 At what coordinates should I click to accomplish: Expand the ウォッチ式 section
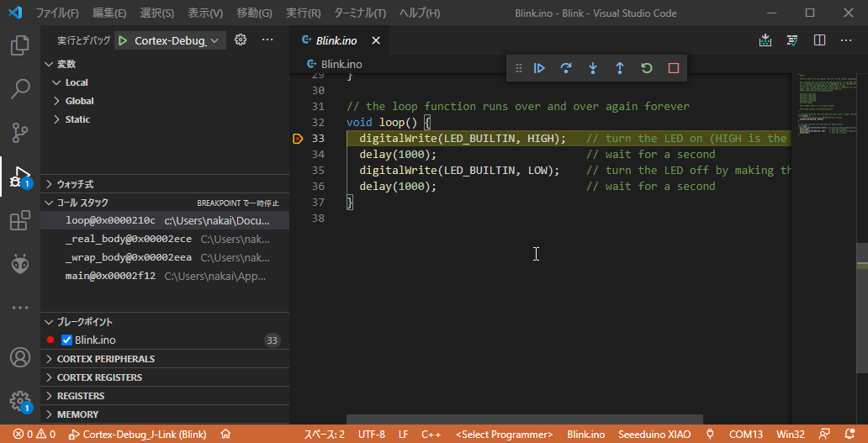[x=166, y=183]
